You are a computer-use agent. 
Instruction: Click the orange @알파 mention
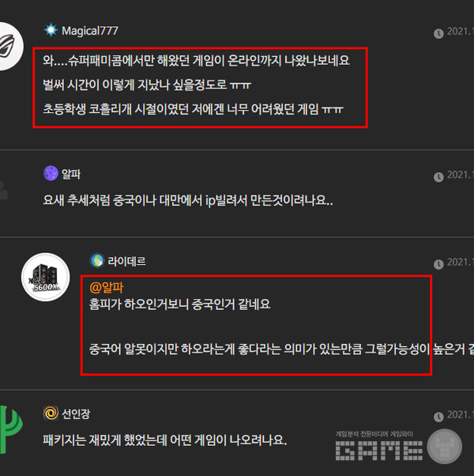[x=107, y=287]
